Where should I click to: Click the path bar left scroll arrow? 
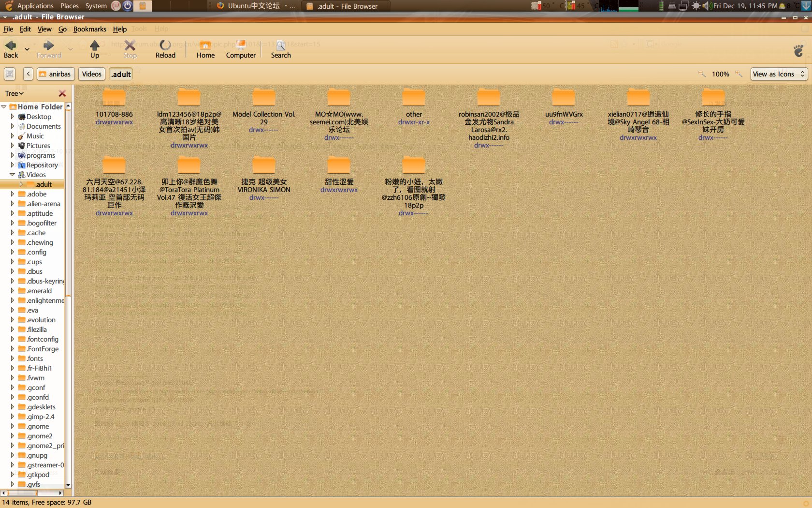click(29, 74)
